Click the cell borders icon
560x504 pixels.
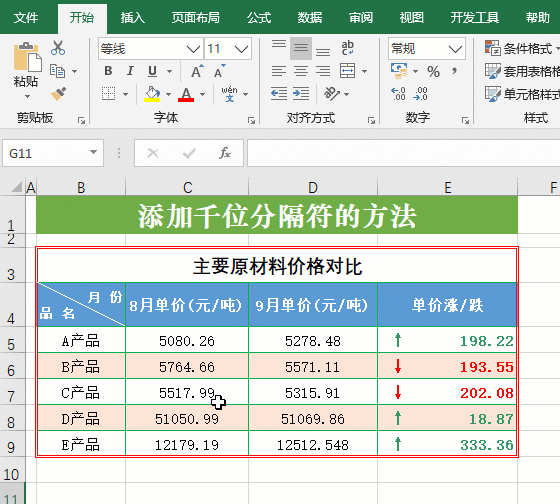coord(109,94)
